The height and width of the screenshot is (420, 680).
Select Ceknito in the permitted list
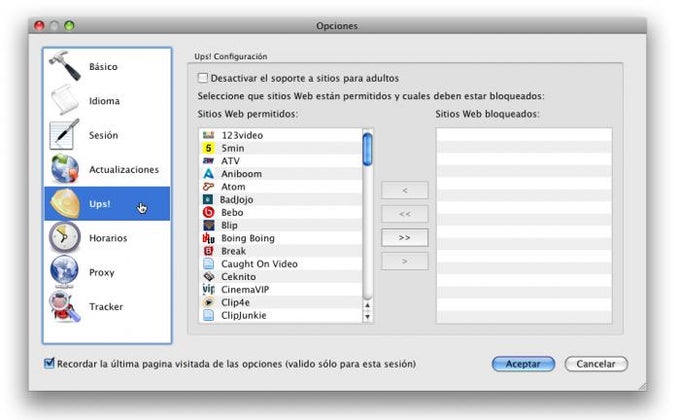pyautogui.click(x=281, y=276)
